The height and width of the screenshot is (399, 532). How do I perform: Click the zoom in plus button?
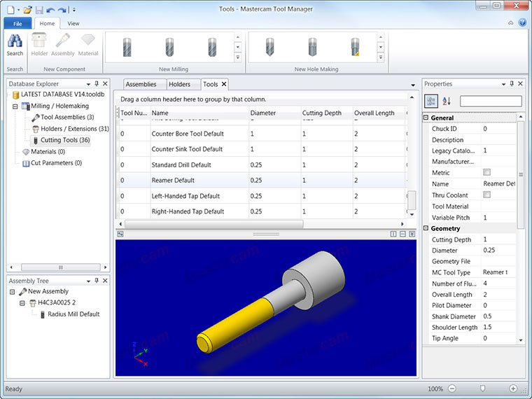(513, 388)
